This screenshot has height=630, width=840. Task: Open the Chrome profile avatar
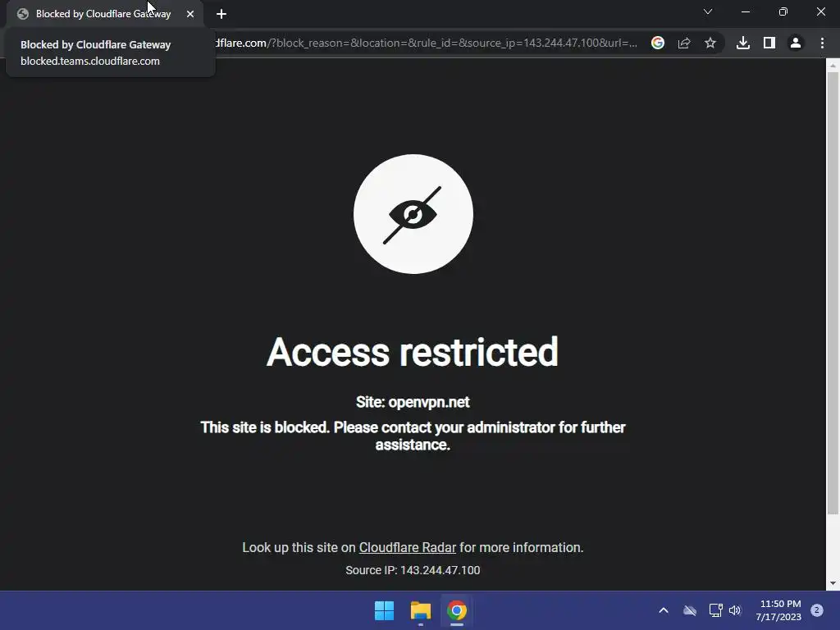click(x=796, y=43)
